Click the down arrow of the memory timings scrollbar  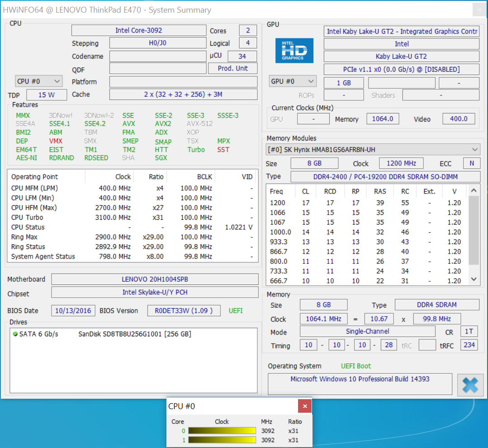click(474, 279)
